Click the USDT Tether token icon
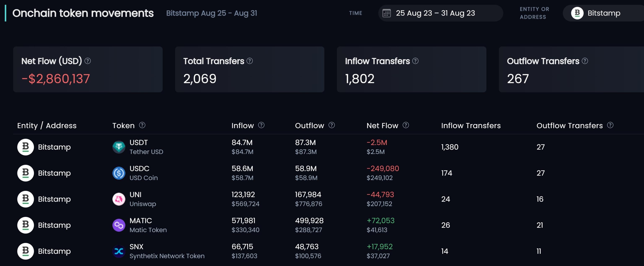644x266 pixels. click(119, 147)
